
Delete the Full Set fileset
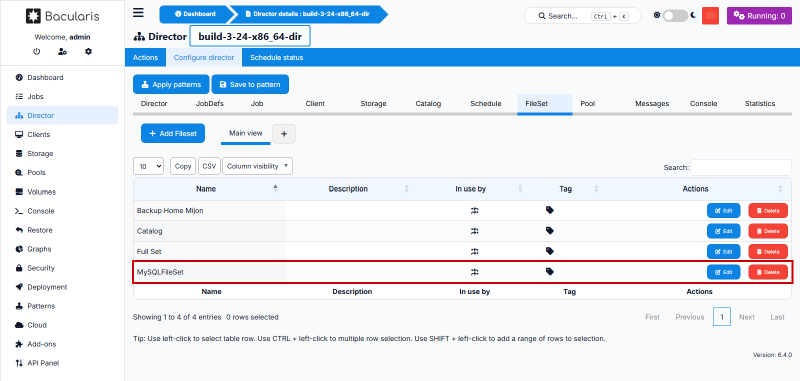tap(768, 251)
